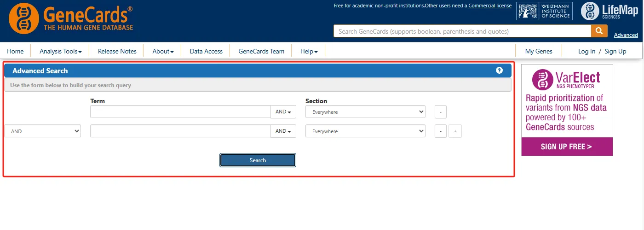The height and width of the screenshot is (230, 644).
Task: Click the first Term input field
Action: click(180, 112)
